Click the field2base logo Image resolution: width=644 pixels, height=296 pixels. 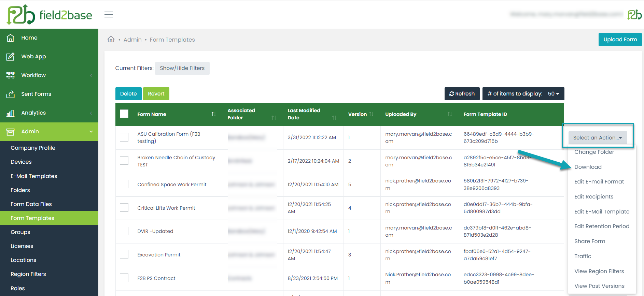pyautogui.click(x=50, y=15)
